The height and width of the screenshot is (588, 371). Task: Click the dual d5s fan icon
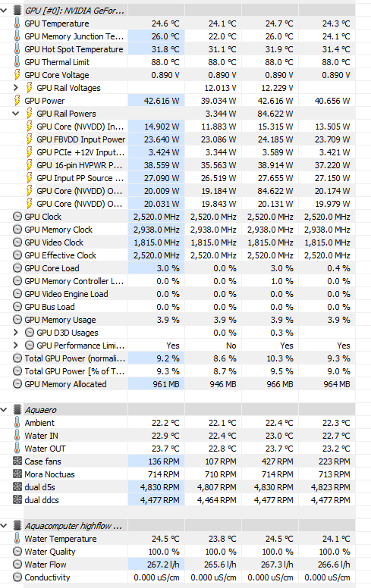coord(17,486)
